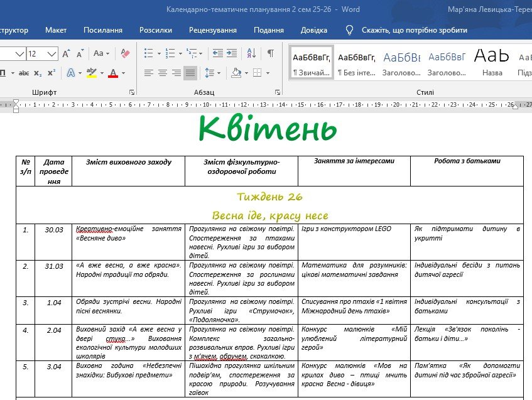Viewport: 532px width, 400px height.
Task: Switch to the Макет tab
Action: [x=56, y=30]
